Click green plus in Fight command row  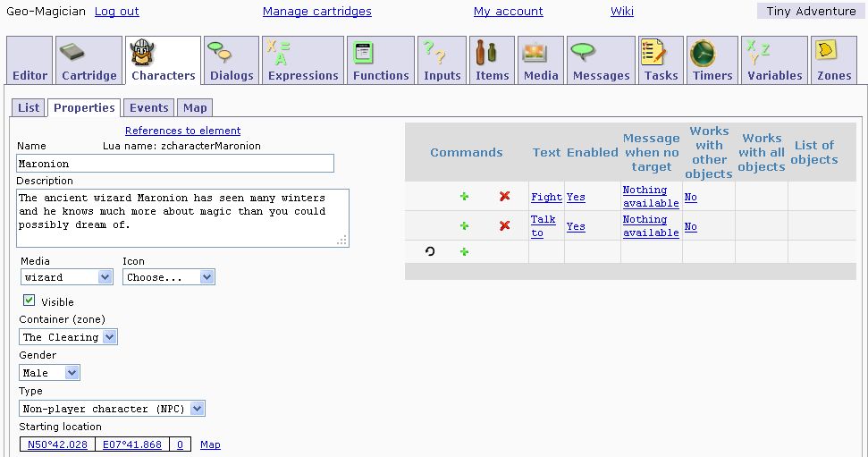[464, 197]
